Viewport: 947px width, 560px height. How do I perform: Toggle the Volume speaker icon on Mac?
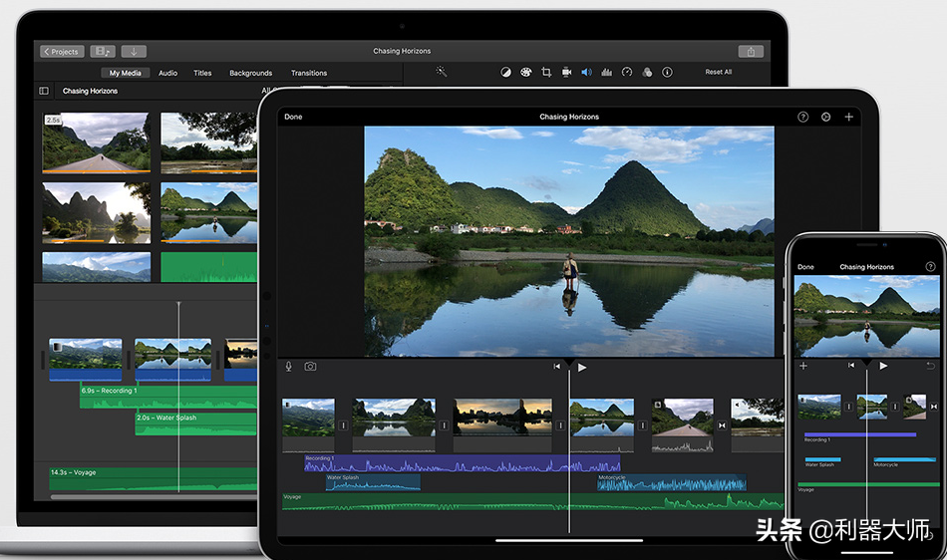[586, 72]
